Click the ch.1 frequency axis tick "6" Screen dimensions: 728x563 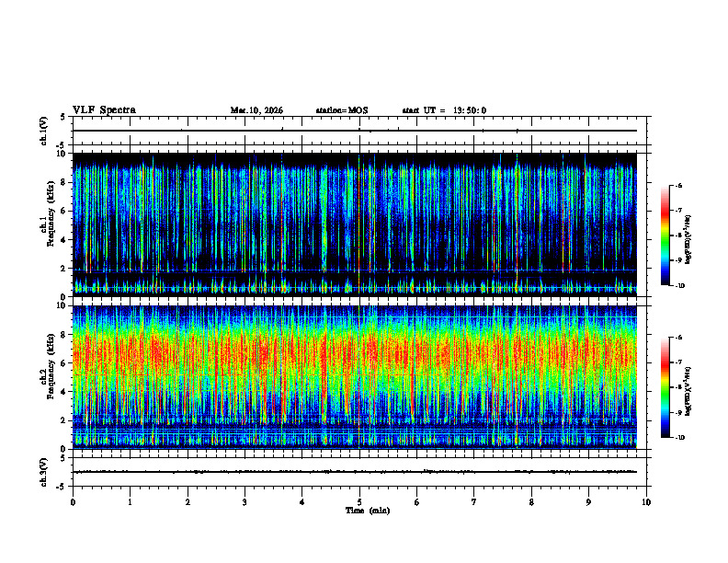(x=64, y=212)
